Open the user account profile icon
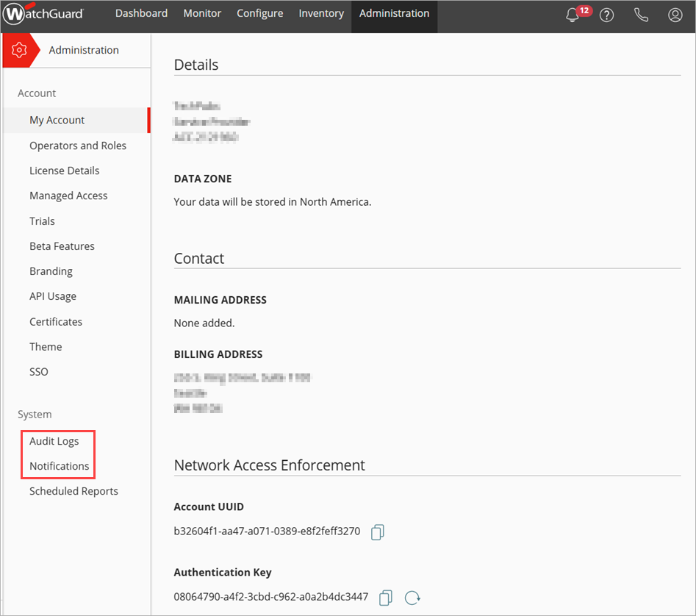 click(x=675, y=15)
